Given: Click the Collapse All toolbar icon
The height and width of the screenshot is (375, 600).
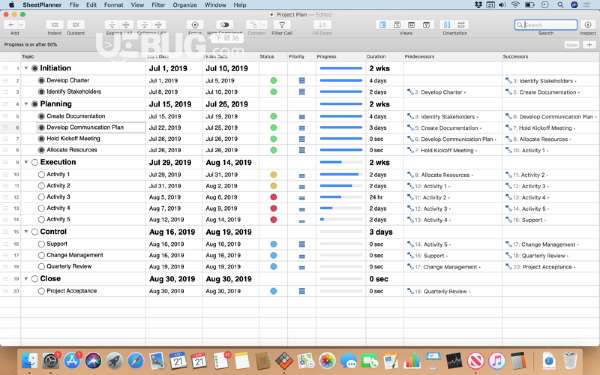Looking at the screenshot, I should pyautogui.click(x=158, y=25).
